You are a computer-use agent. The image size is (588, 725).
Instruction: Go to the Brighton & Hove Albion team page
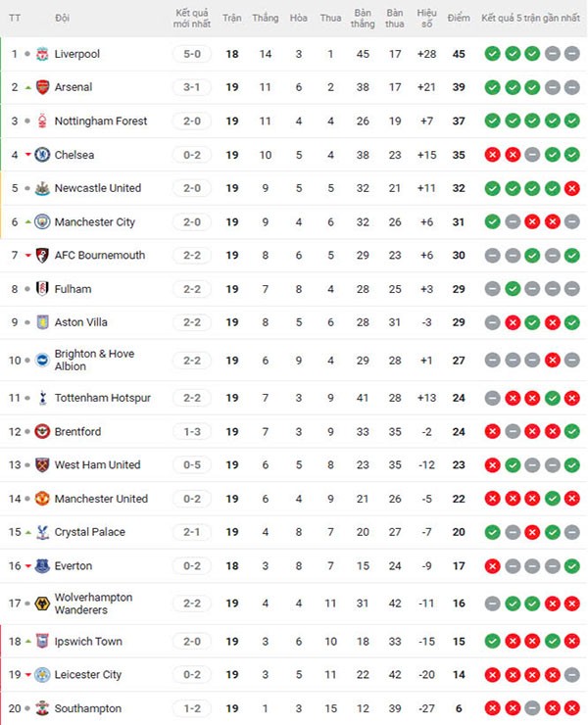coord(94,360)
